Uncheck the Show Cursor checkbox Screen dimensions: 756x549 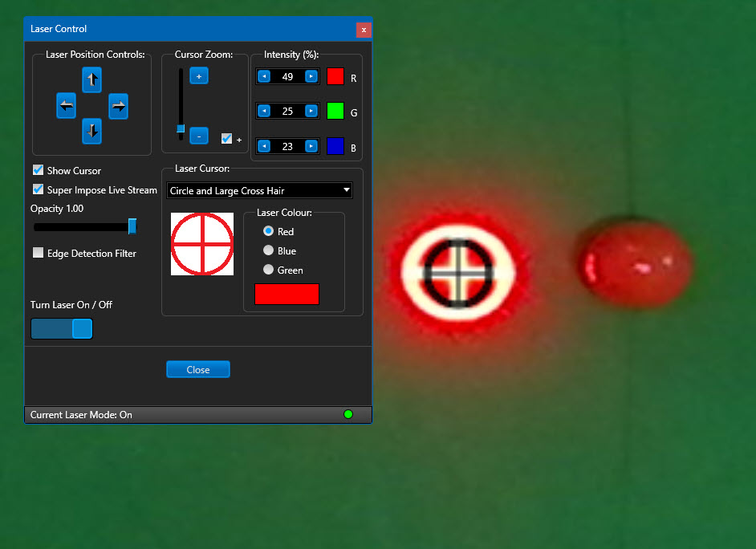point(38,170)
